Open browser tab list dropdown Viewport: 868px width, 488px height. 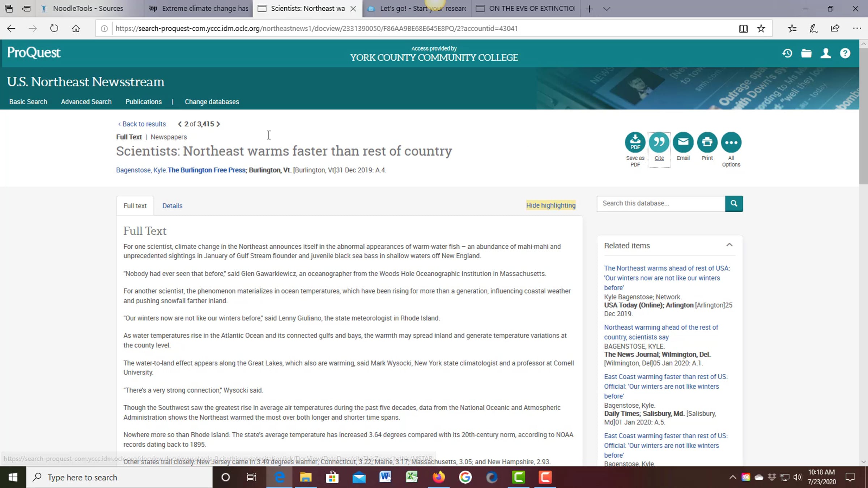(607, 9)
